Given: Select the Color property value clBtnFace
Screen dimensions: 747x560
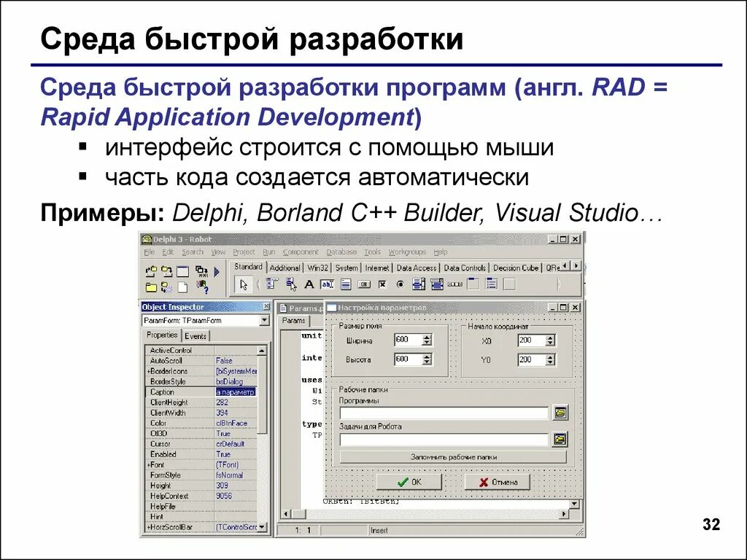Looking at the screenshot, I should pos(236,423).
